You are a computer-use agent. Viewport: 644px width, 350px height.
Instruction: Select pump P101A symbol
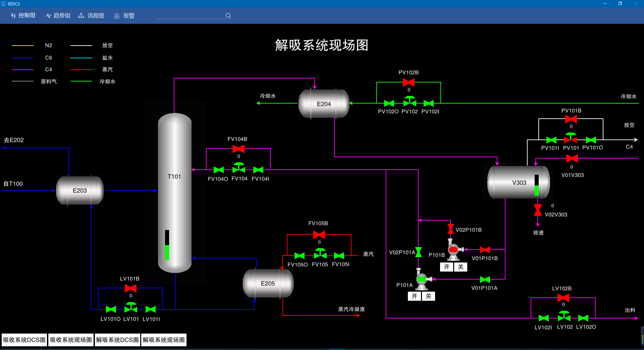[422, 279]
